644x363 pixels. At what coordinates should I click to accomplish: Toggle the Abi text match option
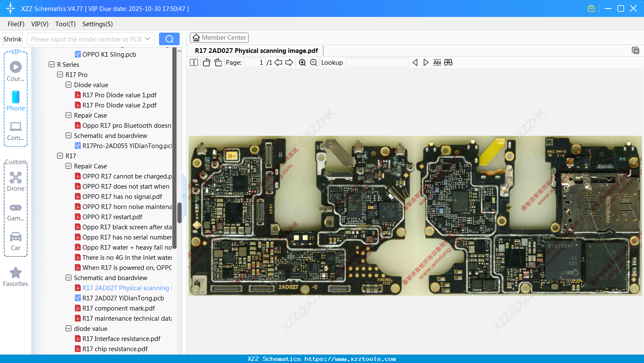click(437, 63)
